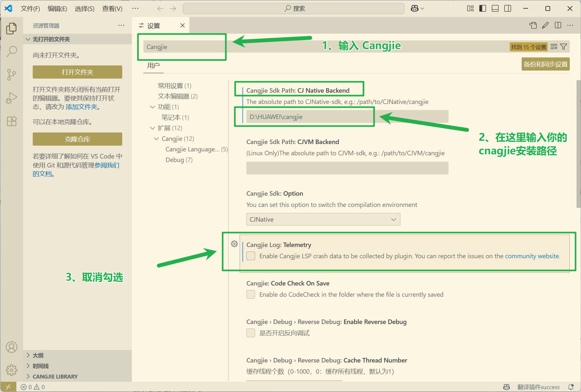Follow the 添加文件夹 link

click(81, 107)
